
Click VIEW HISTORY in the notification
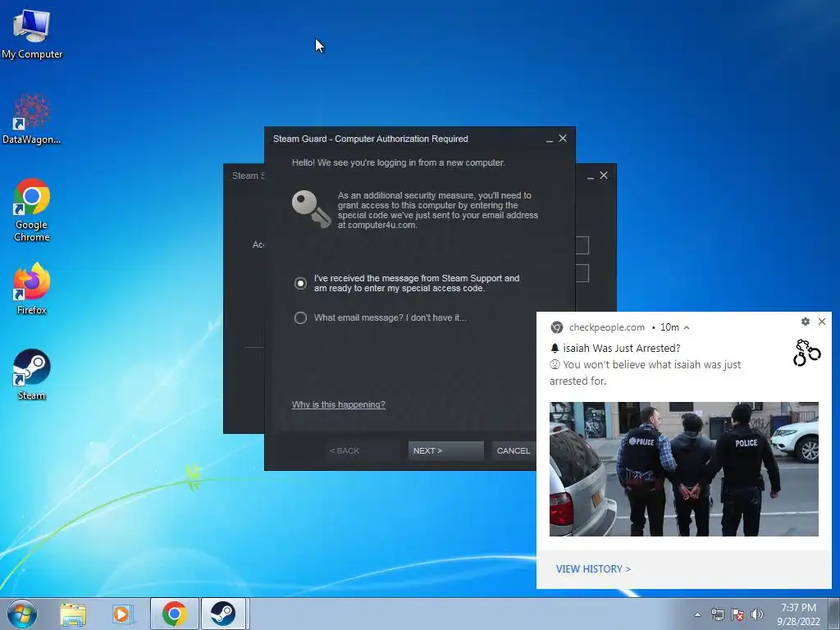pyautogui.click(x=593, y=569)
